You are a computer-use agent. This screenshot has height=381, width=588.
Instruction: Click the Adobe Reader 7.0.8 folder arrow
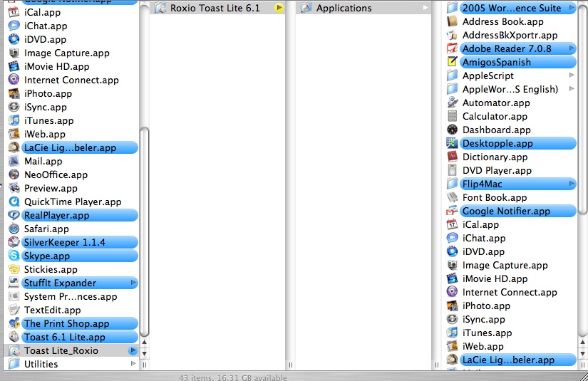click(572, 48)
